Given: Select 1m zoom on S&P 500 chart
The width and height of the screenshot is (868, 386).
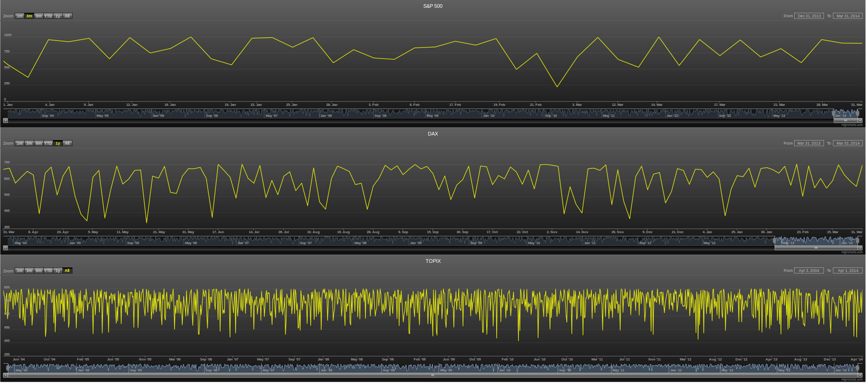Looking at the screenshot, I should pyautogui.click(x=20, y=16).
